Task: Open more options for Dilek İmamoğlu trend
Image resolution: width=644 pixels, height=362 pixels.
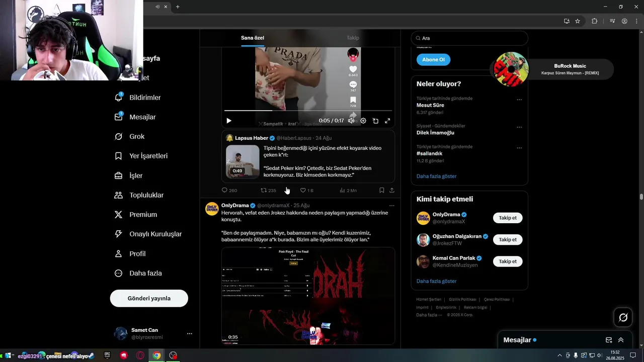Action: [519, 127]
